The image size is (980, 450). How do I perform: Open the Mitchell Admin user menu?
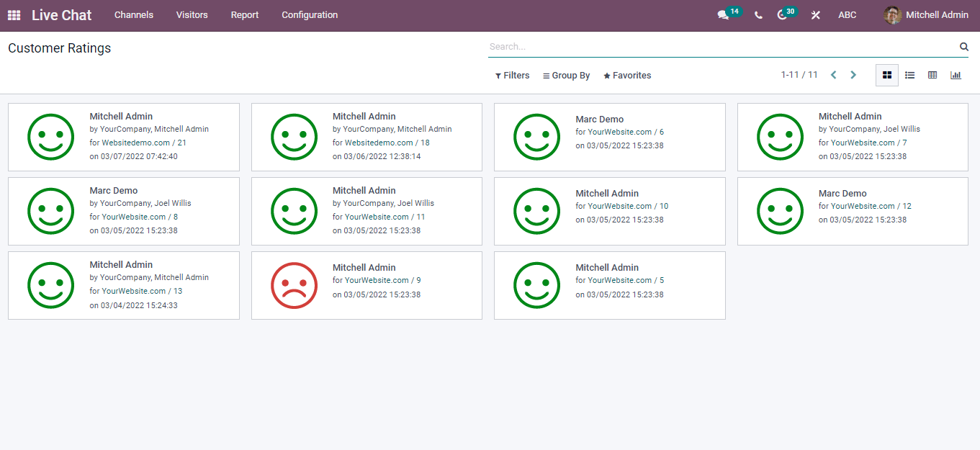point(926,15)
